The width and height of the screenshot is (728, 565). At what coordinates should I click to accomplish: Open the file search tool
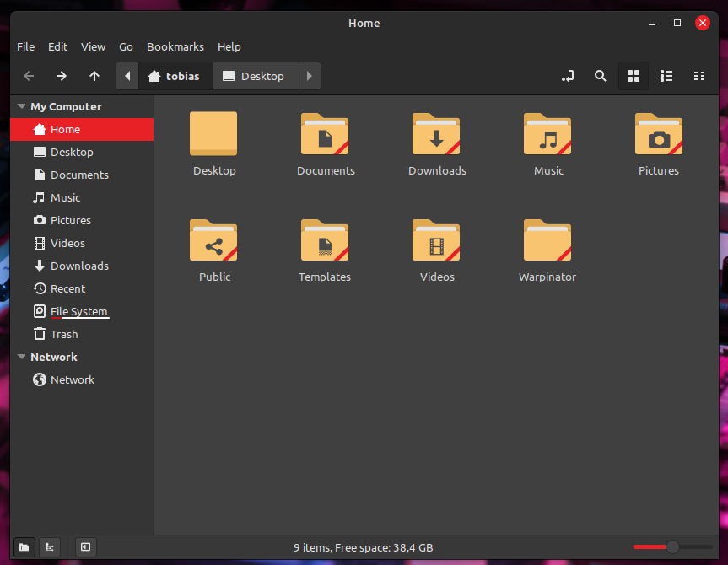coord(601,76)
